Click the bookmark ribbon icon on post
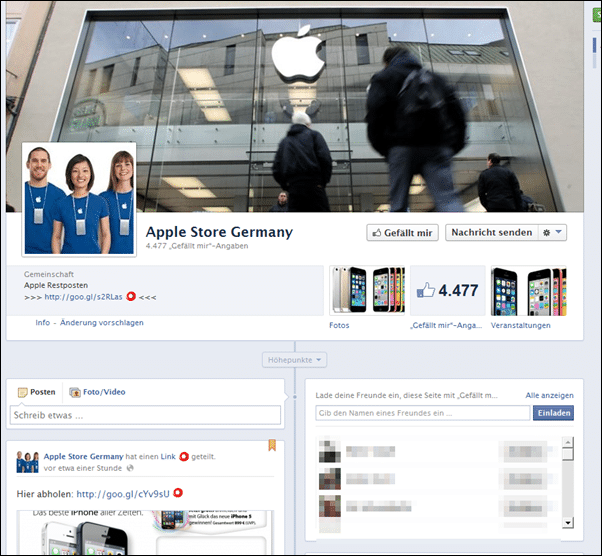Viewport: 602px width, 556px height. click(272, 445)
